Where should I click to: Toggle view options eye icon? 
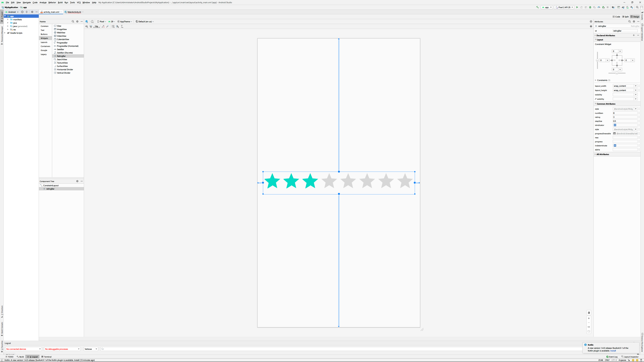87,26
